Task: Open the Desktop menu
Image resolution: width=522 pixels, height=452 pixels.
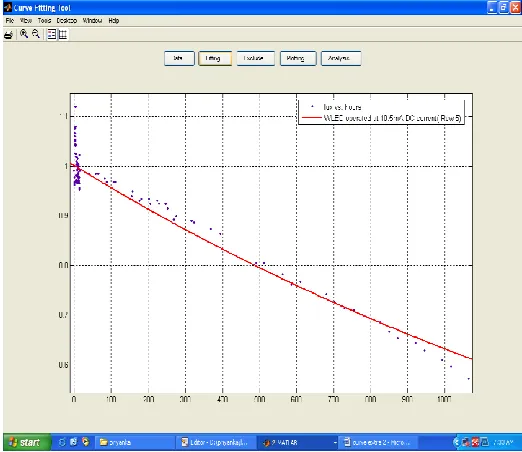Action: [67, 21]
